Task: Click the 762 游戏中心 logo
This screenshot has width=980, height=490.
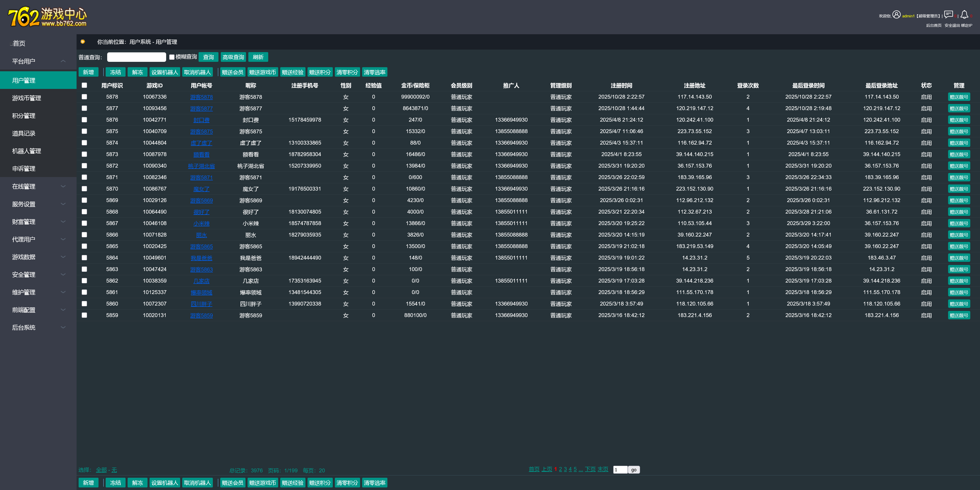Action: [47, 17]
